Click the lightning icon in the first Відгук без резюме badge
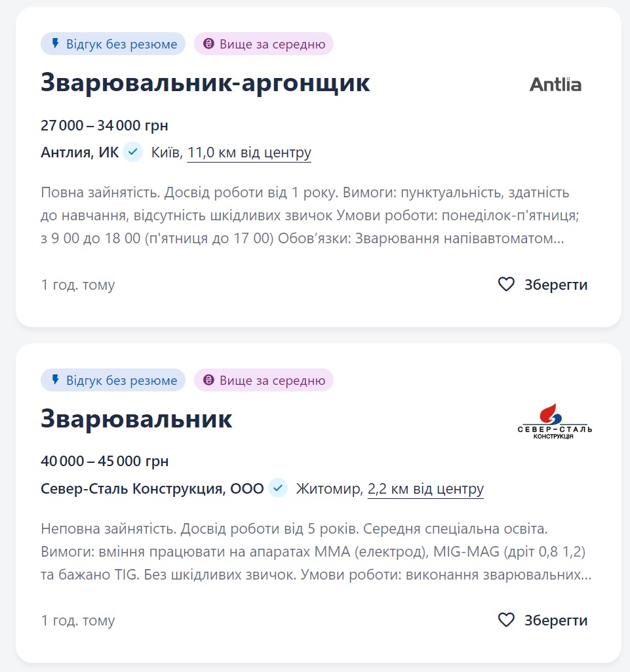This screenshot has width=630, height=672. pos(56,43)
